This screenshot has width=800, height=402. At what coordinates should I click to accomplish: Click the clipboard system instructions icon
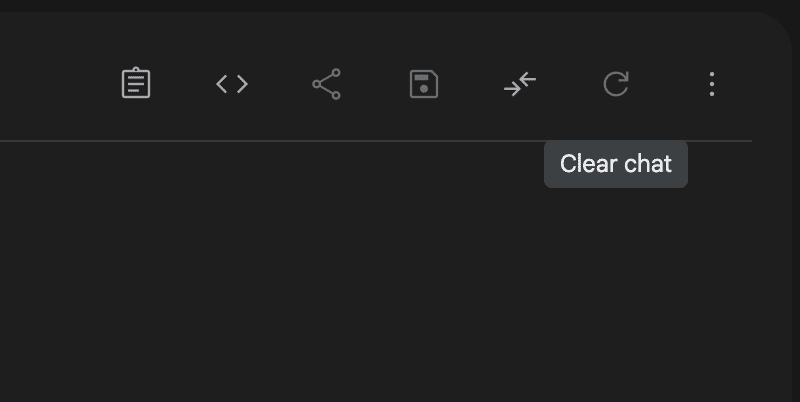[136, 84]
